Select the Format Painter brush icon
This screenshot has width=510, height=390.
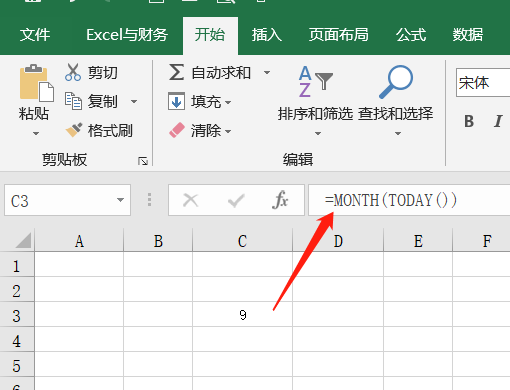(x=74, y=130)
